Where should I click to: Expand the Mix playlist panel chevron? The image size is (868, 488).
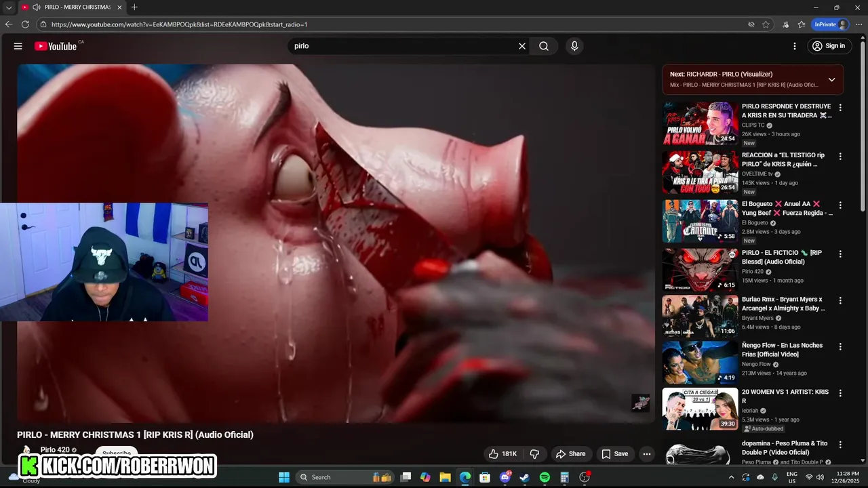coord(831,79)
